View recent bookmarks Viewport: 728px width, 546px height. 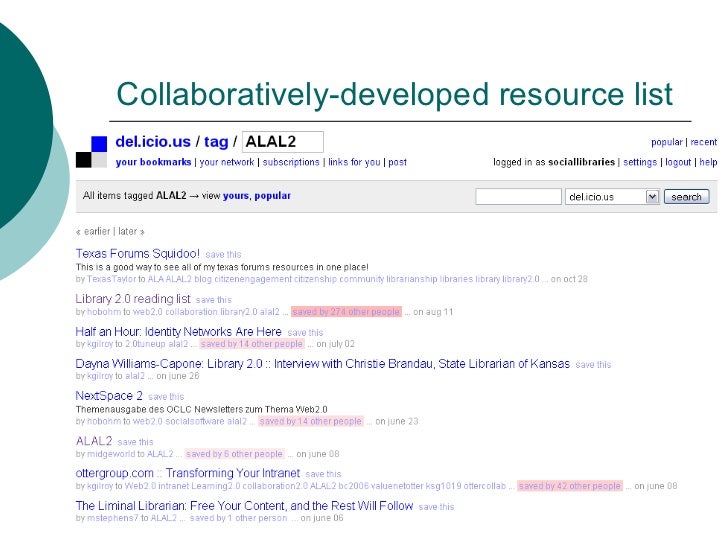[x=703, y=142]
